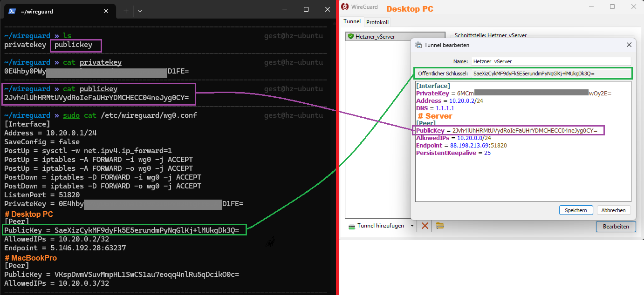
Task: Click the Tunnel hinzufügen network adapter icon
Action: pos(352,226)
